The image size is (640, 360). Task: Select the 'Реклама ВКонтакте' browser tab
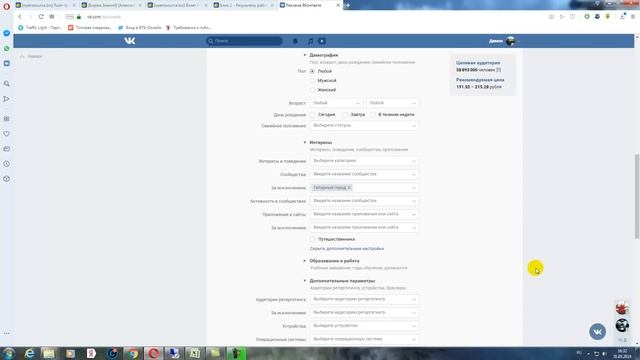coord(310,5)
